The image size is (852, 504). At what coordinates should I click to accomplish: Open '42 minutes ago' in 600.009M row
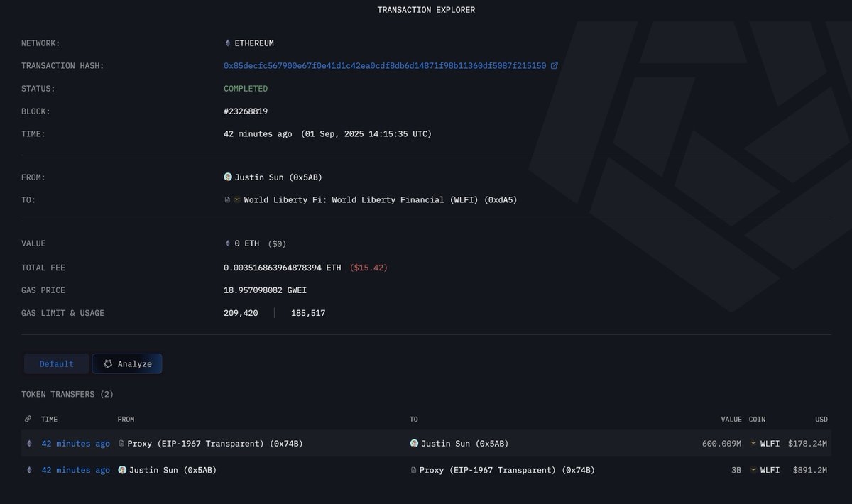coord(75,444)
